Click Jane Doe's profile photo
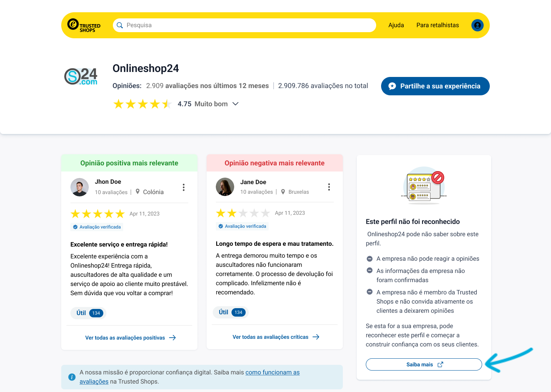Viewport: 551px width, 392px height. click(x=225, y=187)
